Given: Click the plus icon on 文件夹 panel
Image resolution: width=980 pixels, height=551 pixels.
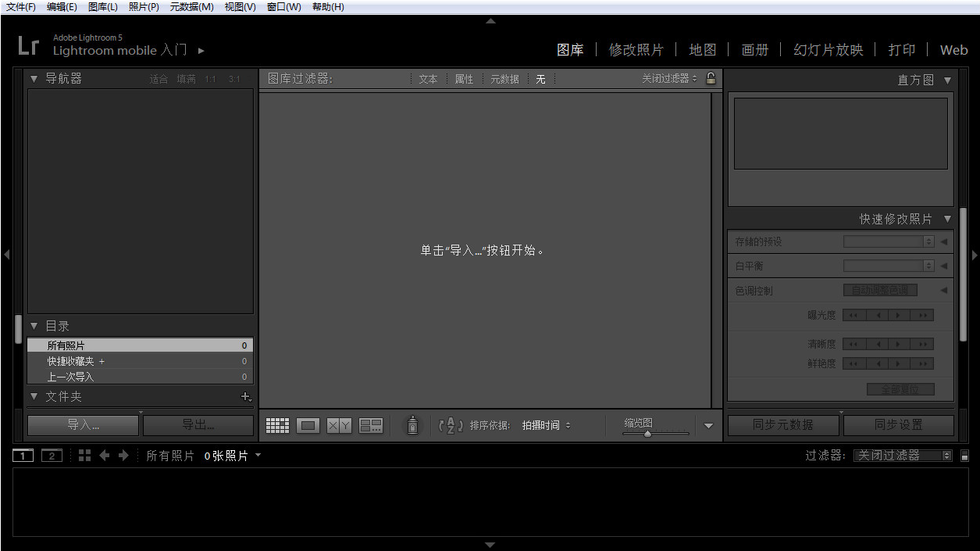Looking at the screenshot, I should point(246,397).
